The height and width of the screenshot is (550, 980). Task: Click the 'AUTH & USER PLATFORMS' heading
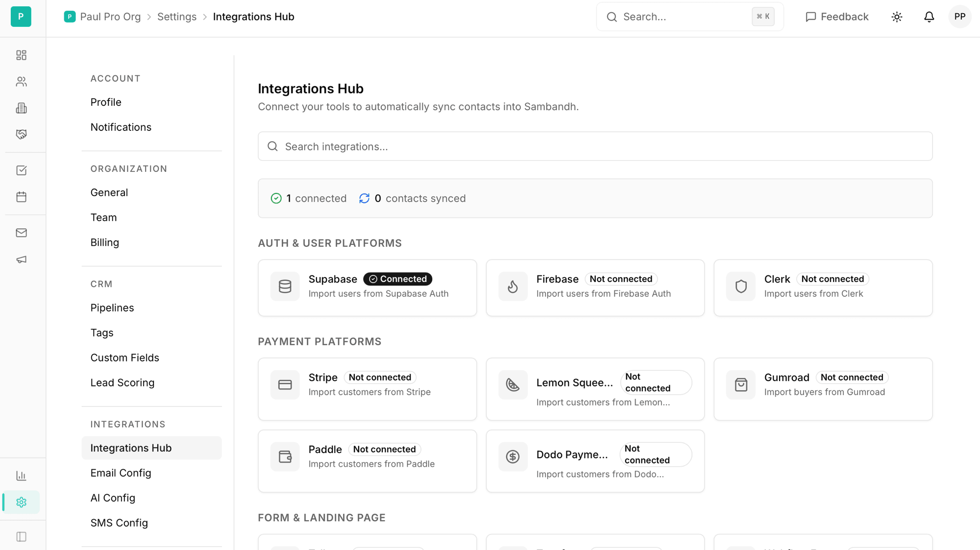click(x=330, y=243)
